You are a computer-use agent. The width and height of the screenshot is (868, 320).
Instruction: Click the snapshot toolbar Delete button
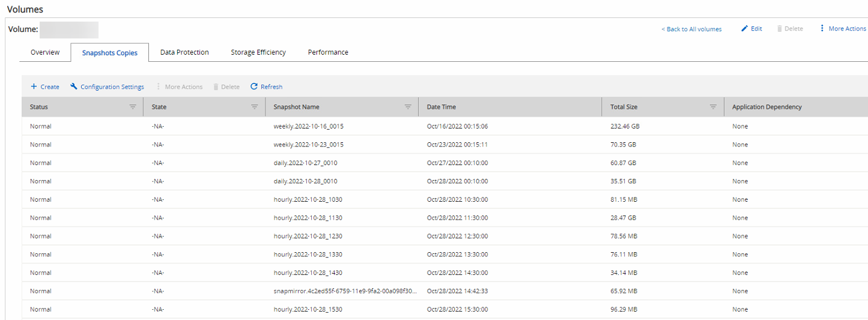(226, 87)
